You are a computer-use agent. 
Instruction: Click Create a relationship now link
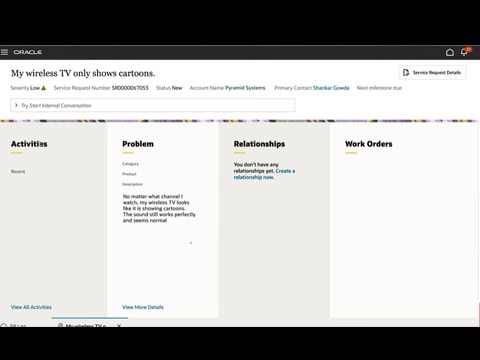pyautogui.click(x=264, y=174)
